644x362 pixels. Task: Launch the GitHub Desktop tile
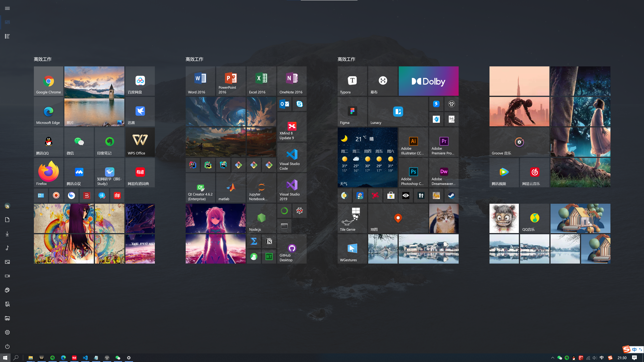[x=292, y=249]
